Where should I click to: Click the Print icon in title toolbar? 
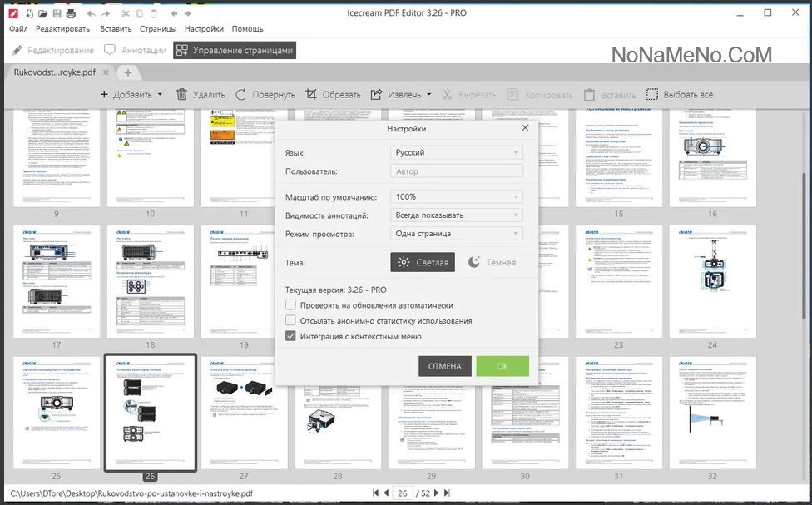72,14
